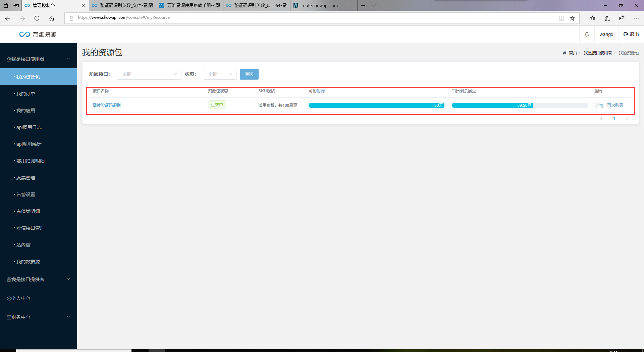
Task: Open 我的应用 sidebar item
Action: coord(39,111)
